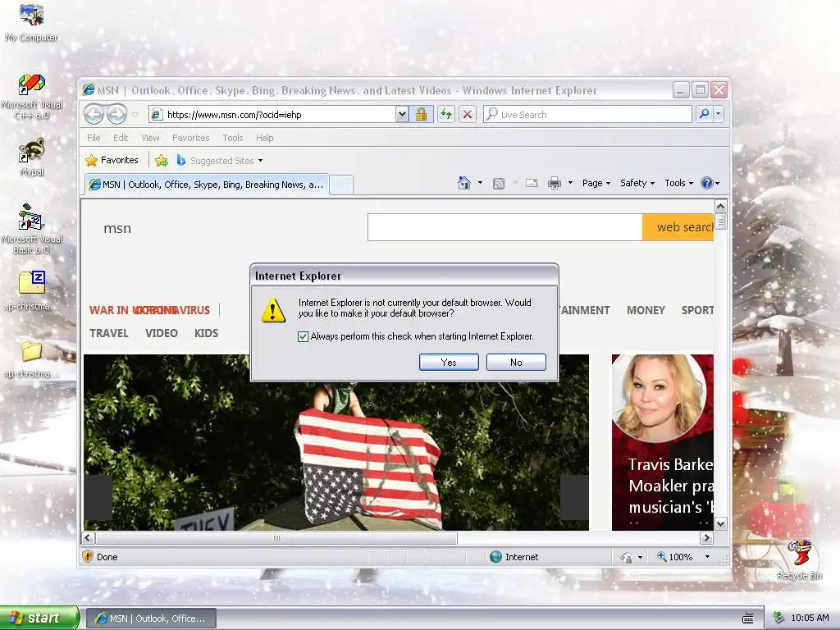
Task: Click the on-screen keyboard tray icon
Action: (748, 619)
